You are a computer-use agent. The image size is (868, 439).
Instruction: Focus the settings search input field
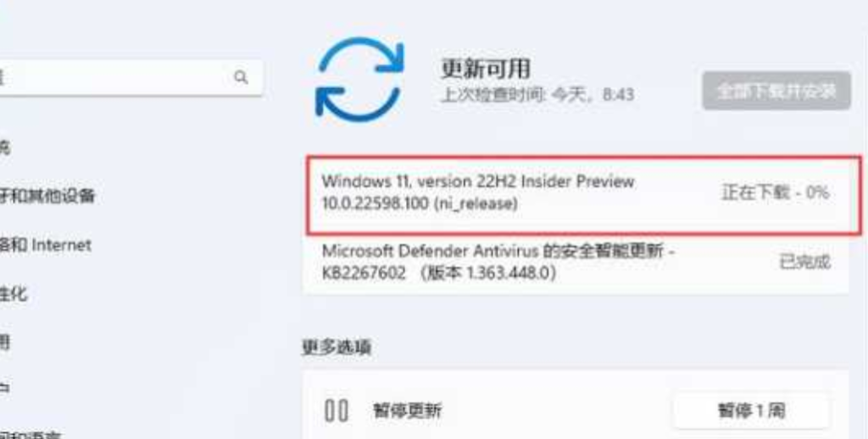[x=131, y=77]
